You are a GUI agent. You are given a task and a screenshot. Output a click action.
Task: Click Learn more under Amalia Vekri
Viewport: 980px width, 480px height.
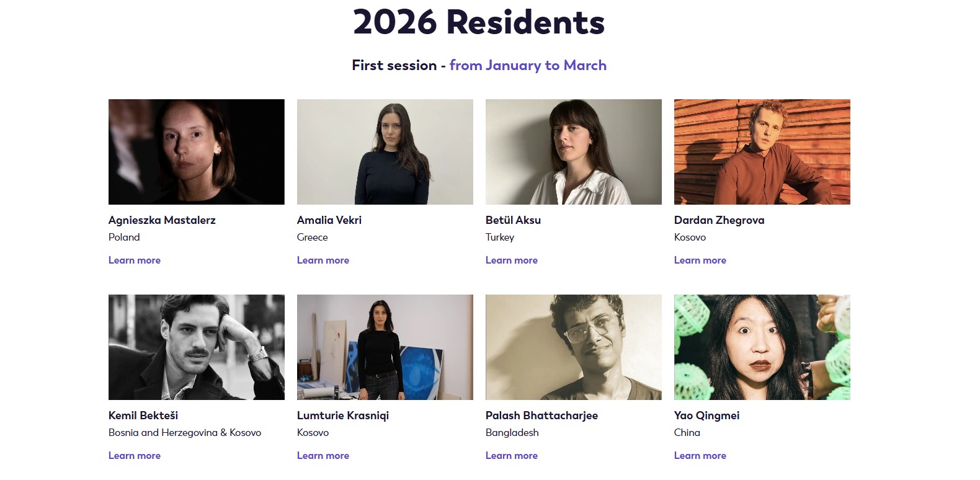[x=323, y=260]
